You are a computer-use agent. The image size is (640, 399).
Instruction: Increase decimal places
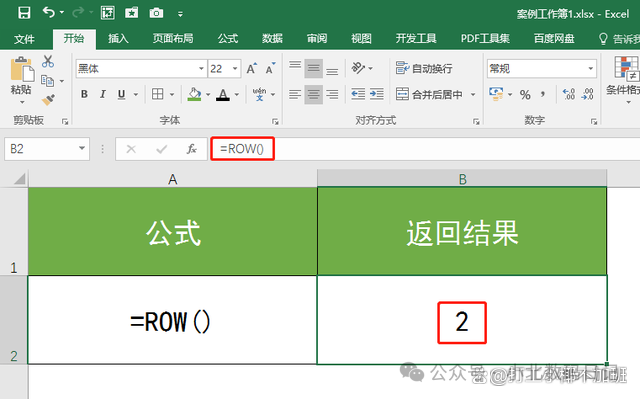[569, 94]
